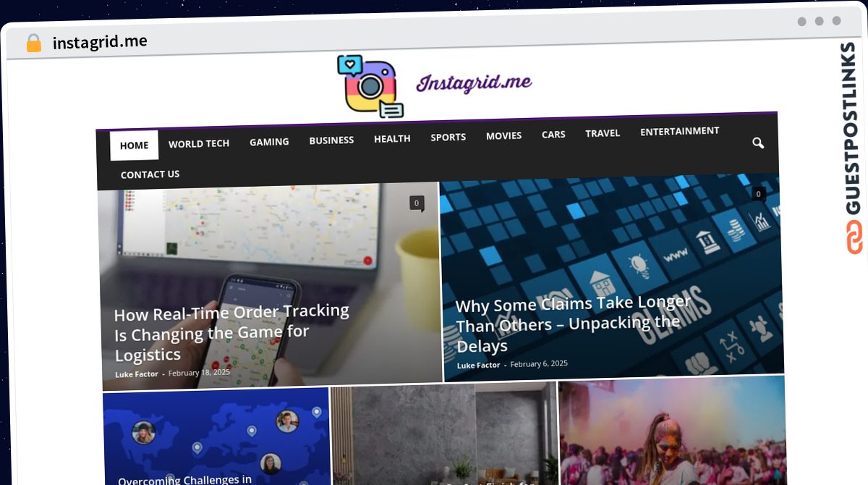Click the instagrid.me address bar text
Image resolution: width=868 pixels, height=485 pixels.
coord(100,42)
